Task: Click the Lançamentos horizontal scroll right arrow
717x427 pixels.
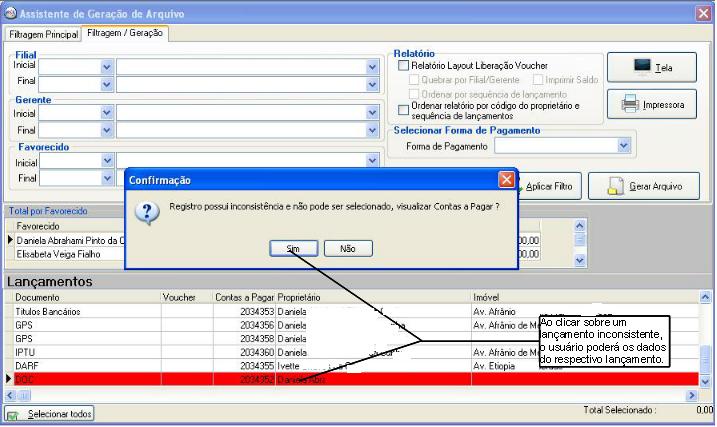Action: pos(692,395)
